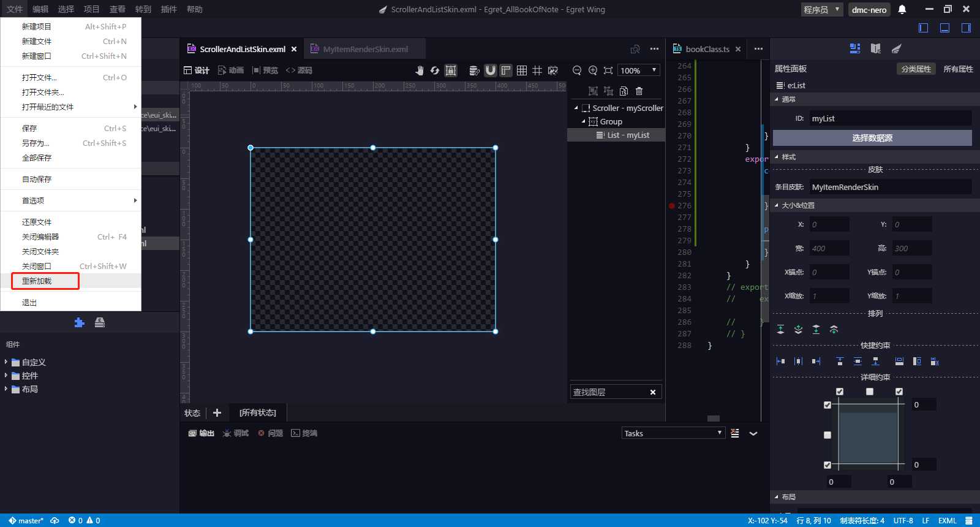Toggle the left sidebar layout icon
Screen dimensions: 980x527
(x=924, y=28)
